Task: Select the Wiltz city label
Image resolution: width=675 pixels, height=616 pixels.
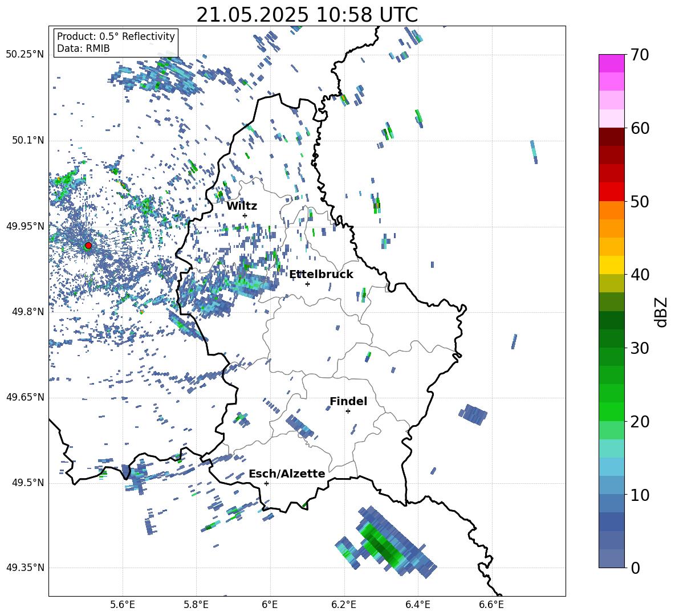Action: tap(242, 206)
